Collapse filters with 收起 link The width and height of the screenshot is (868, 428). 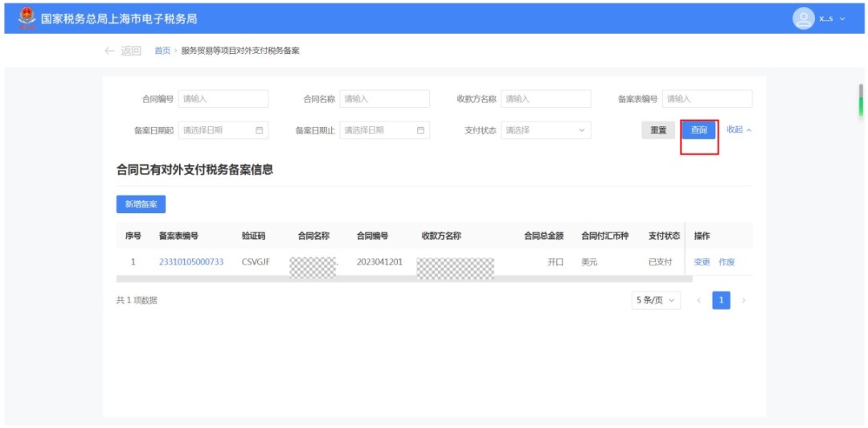(739, 130)
